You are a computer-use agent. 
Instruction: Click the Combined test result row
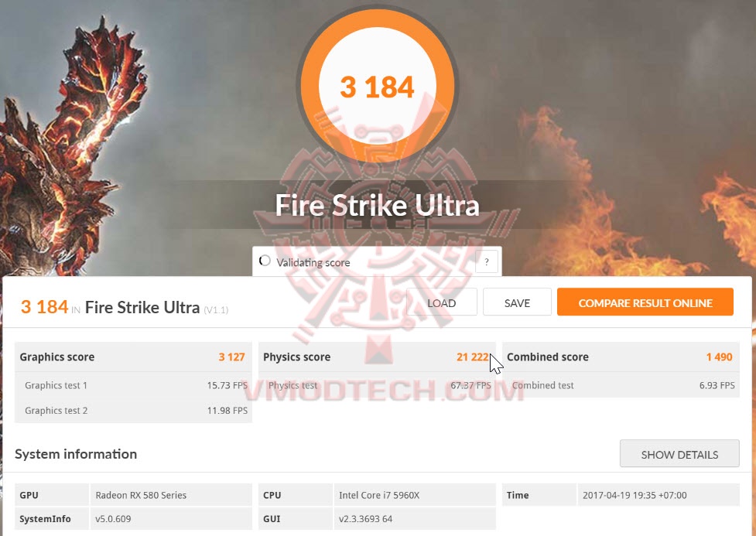[x=621, y=385]
